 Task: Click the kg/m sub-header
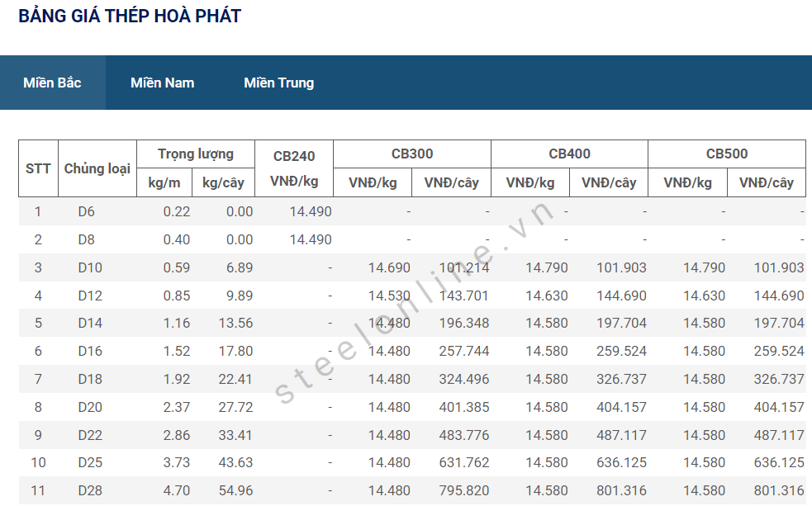tap(164, 182)
